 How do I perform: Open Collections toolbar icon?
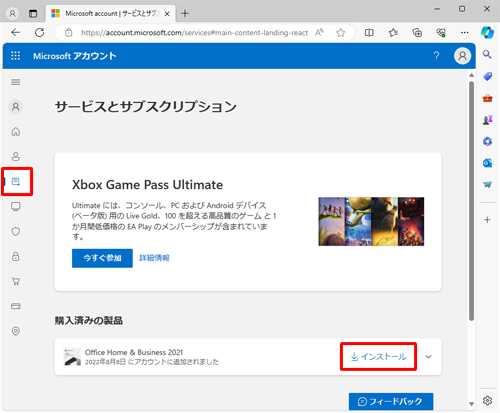coord(417,32)
